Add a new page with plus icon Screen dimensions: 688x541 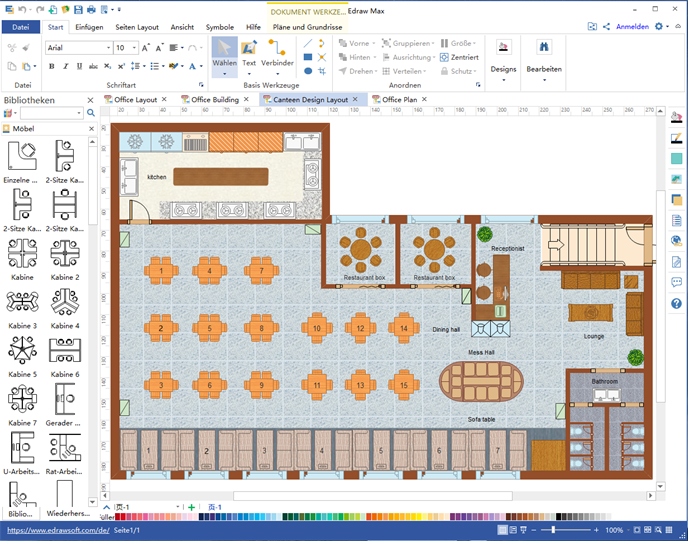click(x=191, y=508)
